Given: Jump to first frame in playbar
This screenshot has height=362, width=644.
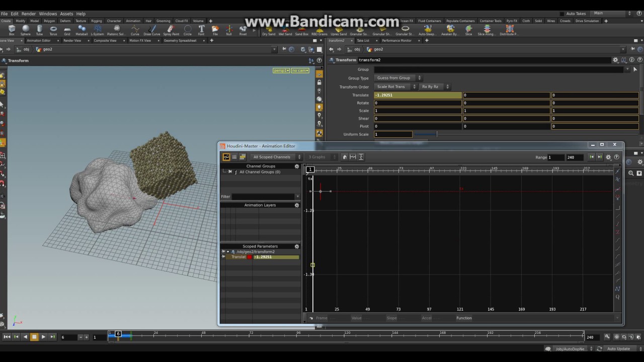Looking at the screenshot, I should click(x=7, y=337).
